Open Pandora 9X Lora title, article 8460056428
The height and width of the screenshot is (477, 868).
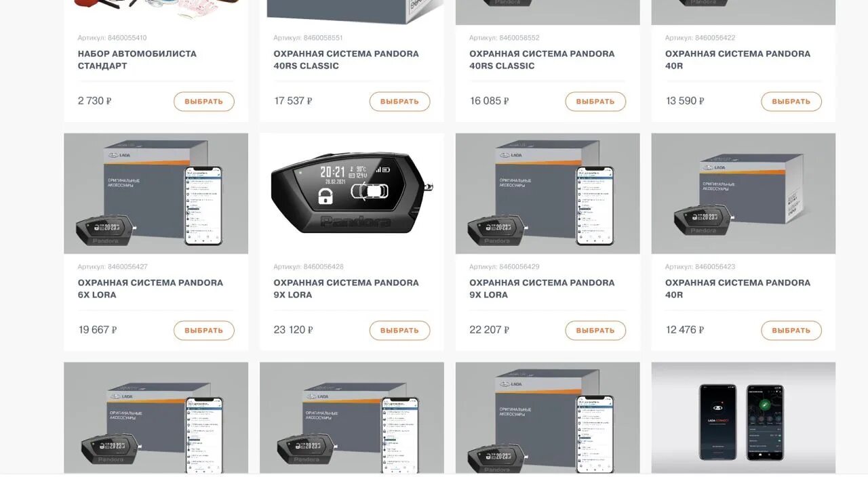(x=346, y=289)
